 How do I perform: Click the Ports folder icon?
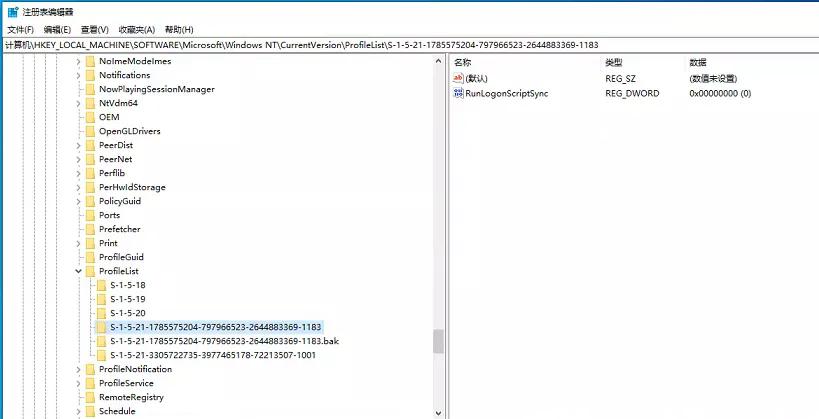90,215
